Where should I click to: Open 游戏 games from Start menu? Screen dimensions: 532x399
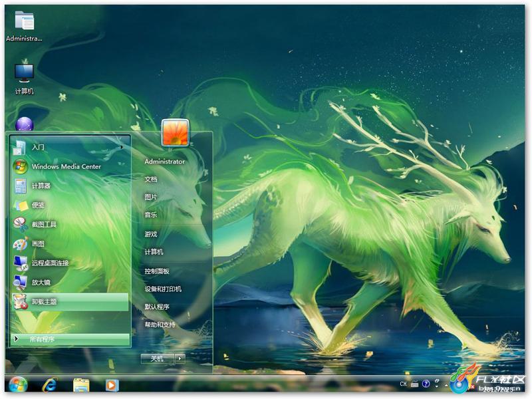pyautogui.click(x=151, y=234)
